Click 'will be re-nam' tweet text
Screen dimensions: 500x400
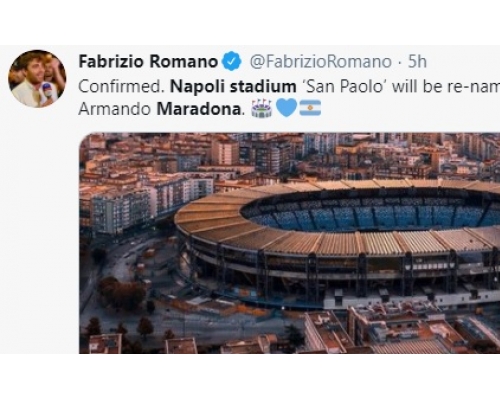(x=446, y=87)
